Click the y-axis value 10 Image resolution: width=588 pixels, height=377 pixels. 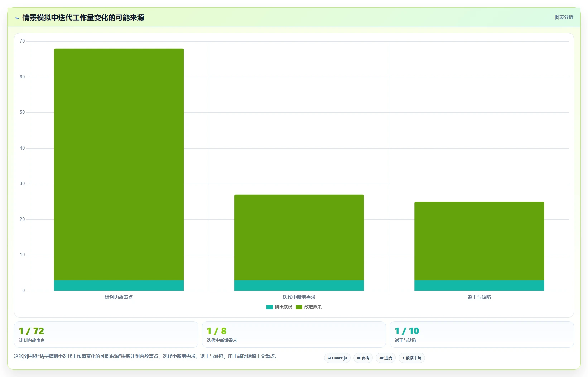pyautogui.click(x=22, y=255)
